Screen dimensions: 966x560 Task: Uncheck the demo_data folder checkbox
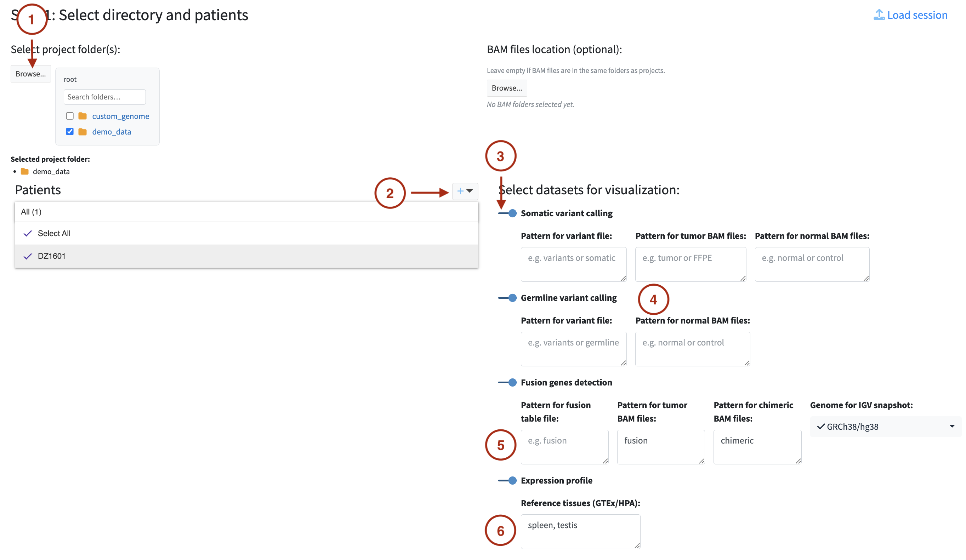(x=70, y=131)
